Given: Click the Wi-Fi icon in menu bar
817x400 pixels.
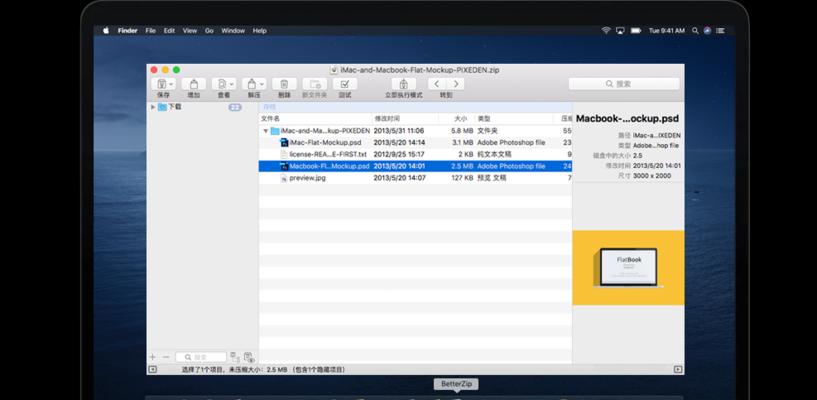Looking at the screenshot, I should coord(606,31).
